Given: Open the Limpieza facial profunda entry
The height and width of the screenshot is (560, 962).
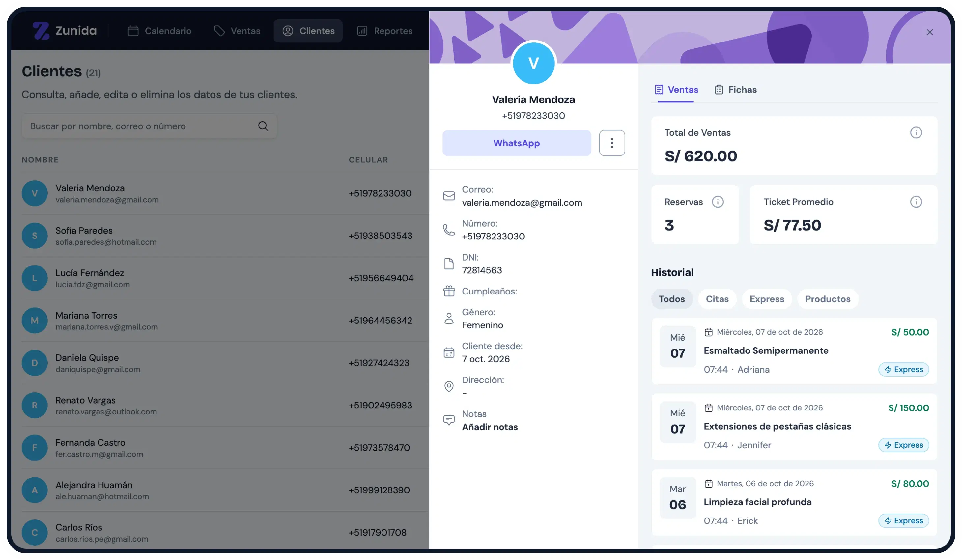Looking at the screenshot, I should (x=794, y=502).
